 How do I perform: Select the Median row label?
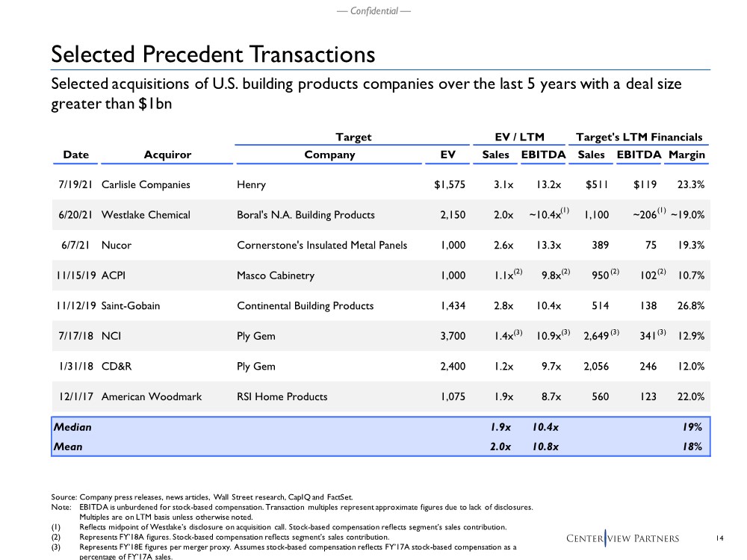click(72, 427)
